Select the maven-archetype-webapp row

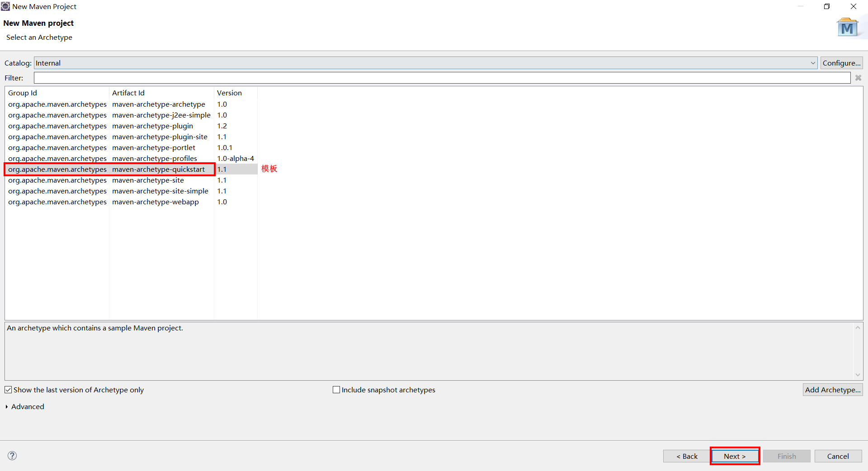[x=131, y=202]
